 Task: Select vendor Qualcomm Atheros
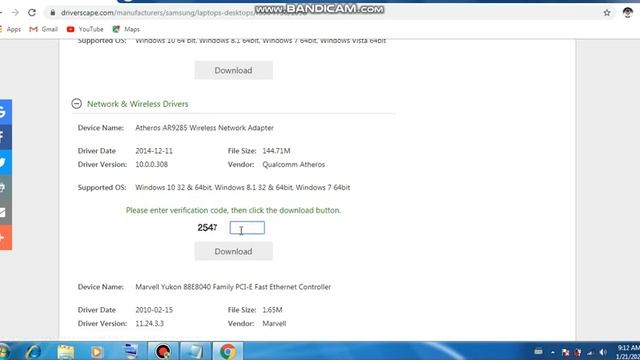[293, 164]
